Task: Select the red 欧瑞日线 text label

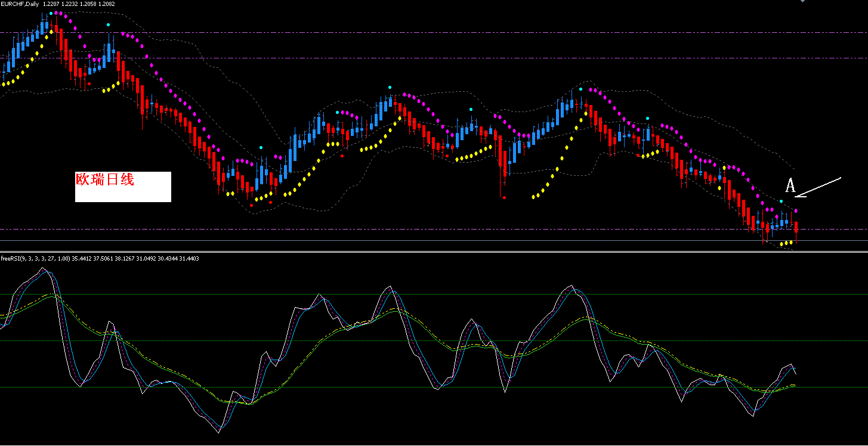Action: (104, 179)
